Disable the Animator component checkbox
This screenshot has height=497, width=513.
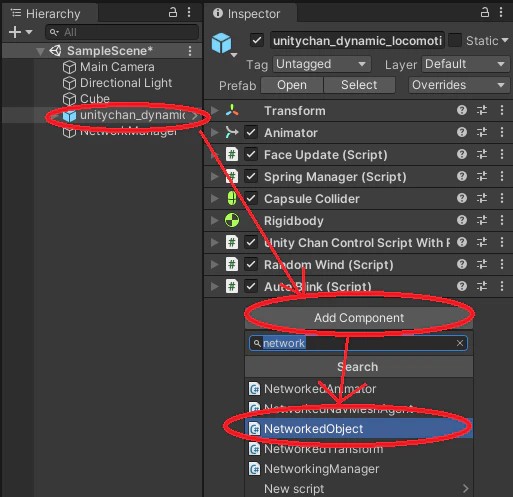[x=251, y=132]
